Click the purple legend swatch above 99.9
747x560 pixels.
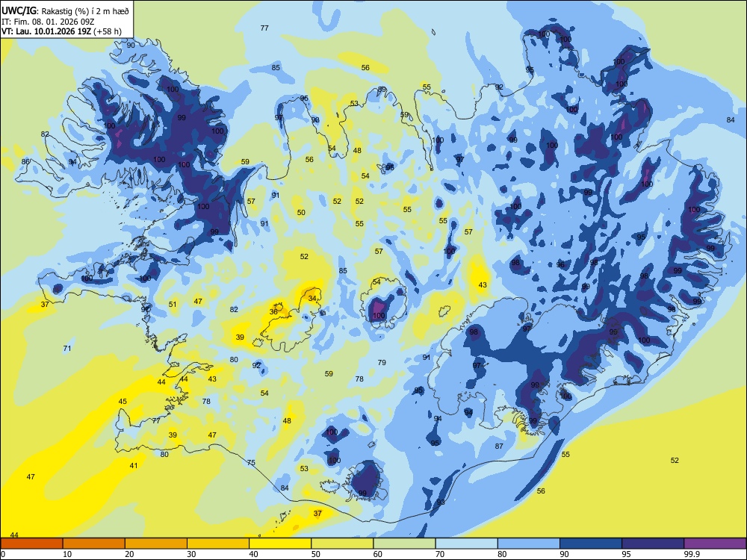(x=715, y=544)
